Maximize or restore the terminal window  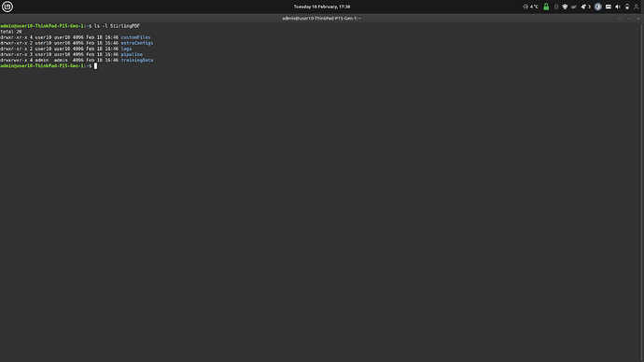pos(628,19)
